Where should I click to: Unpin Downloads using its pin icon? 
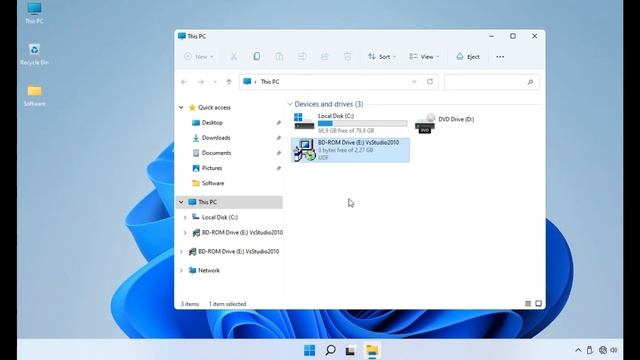278,138
